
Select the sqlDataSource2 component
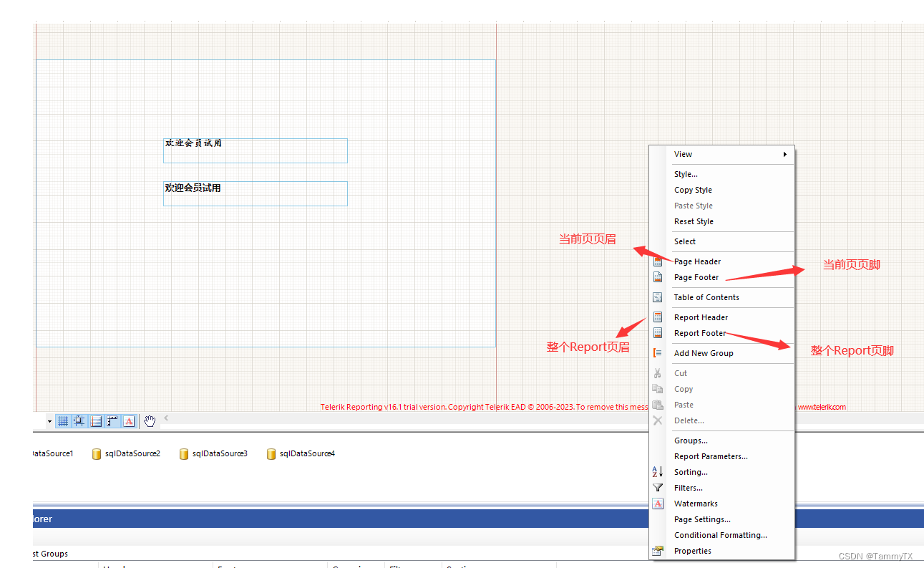click(x=126, y=453)
